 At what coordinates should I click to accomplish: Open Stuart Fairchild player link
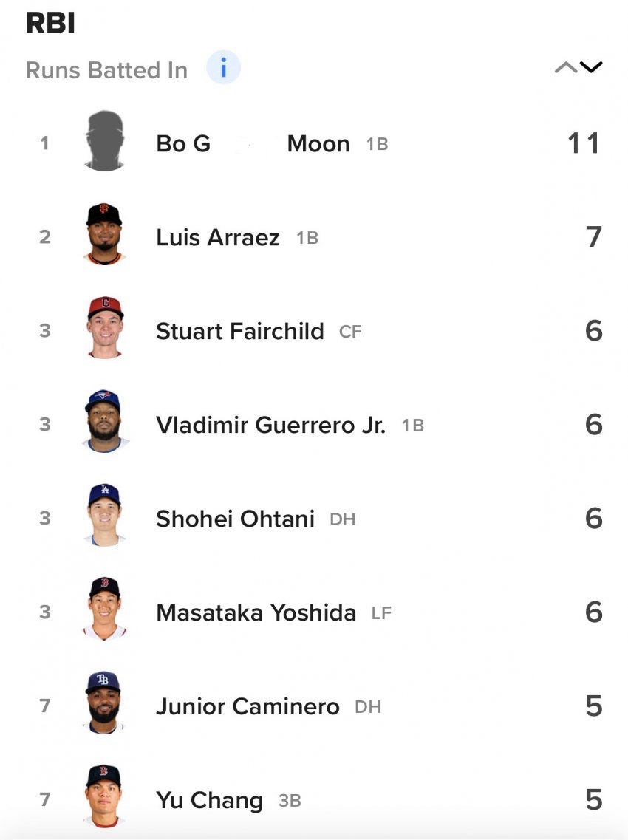(240, 331)
